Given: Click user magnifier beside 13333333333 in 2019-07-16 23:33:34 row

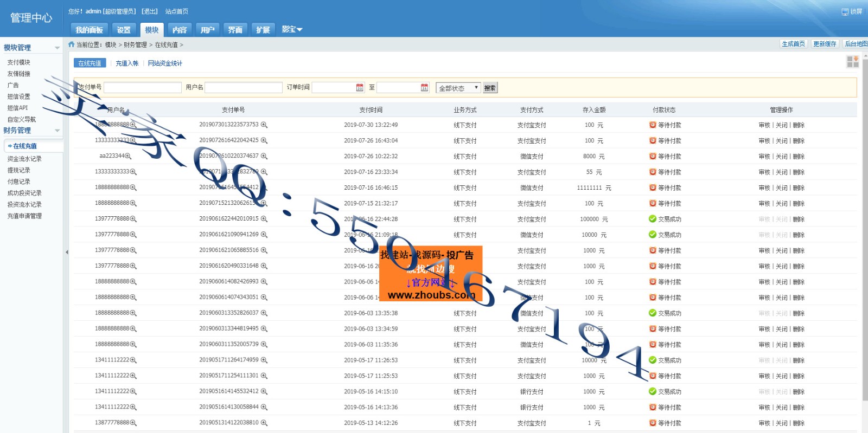Looking at the screenshot, I should (x=133, y=172).
